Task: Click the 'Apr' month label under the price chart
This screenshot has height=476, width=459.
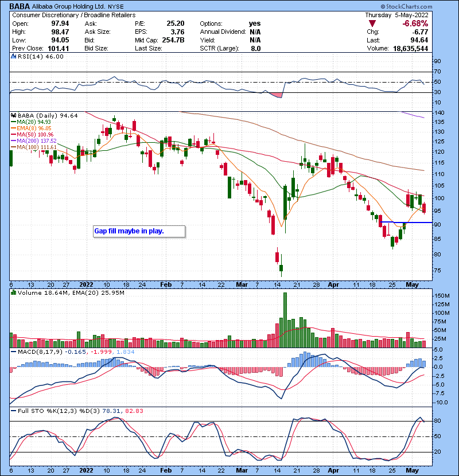Action: click(333, 285)
